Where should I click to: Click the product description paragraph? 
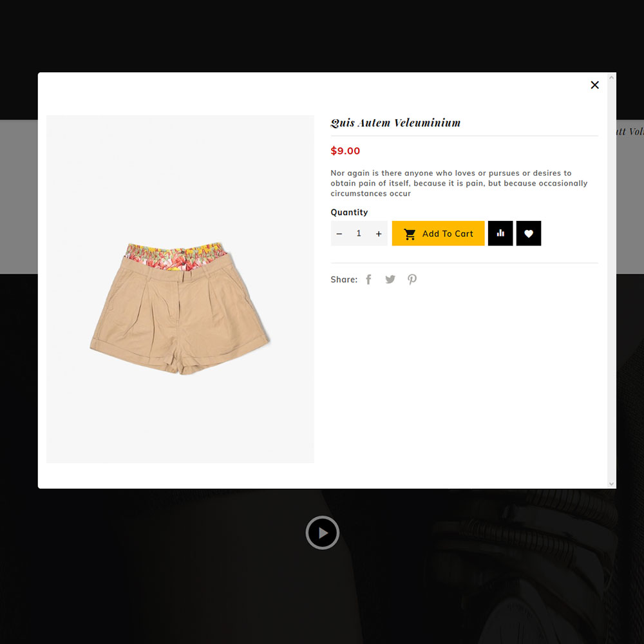click(459, 183)
